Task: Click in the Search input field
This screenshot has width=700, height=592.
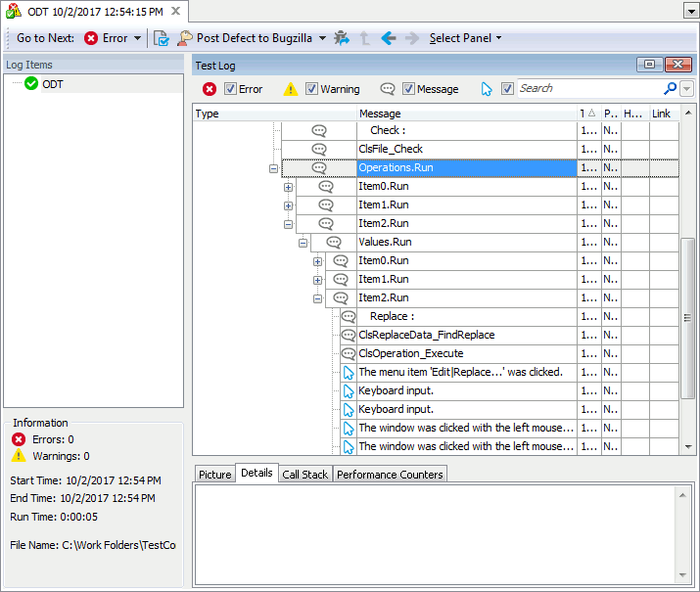Action: (587, 88)
